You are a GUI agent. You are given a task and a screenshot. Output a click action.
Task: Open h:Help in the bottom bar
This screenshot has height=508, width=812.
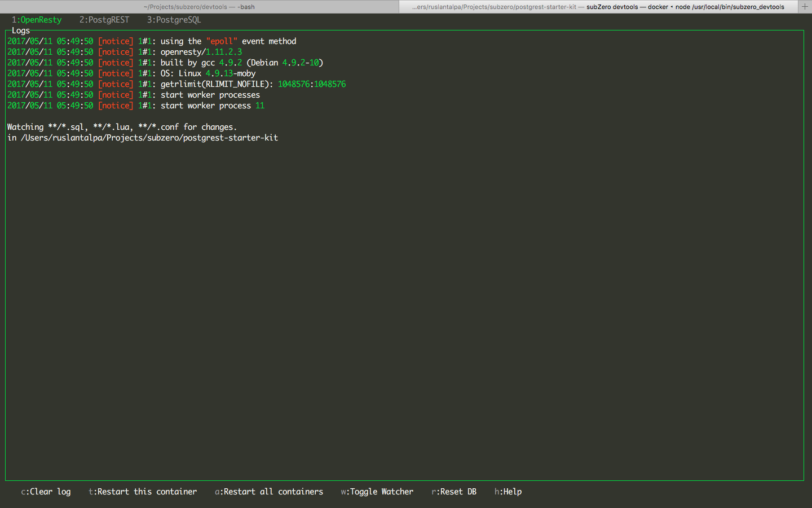coord(508,492)
